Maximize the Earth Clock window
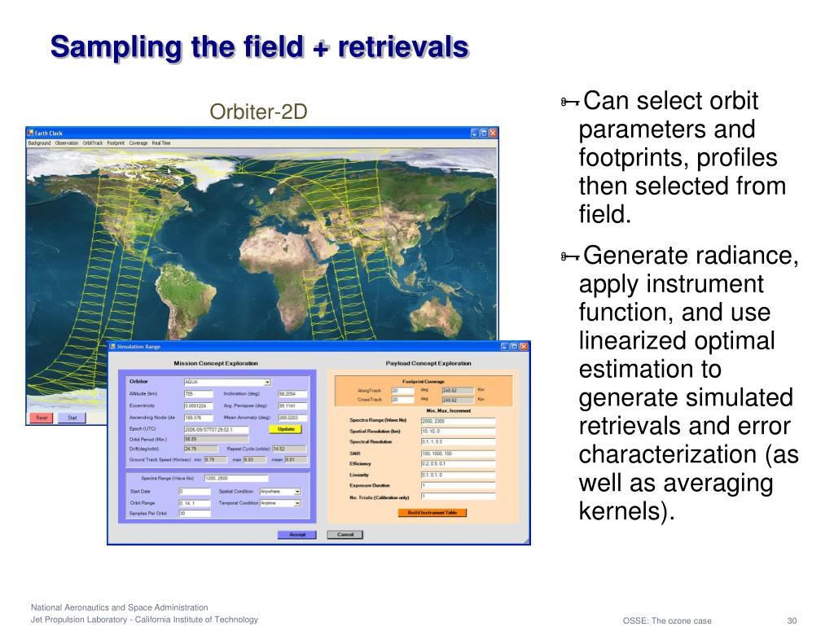Image resolution: width=834 pixels, height=644 pixels. coord(484,133)
